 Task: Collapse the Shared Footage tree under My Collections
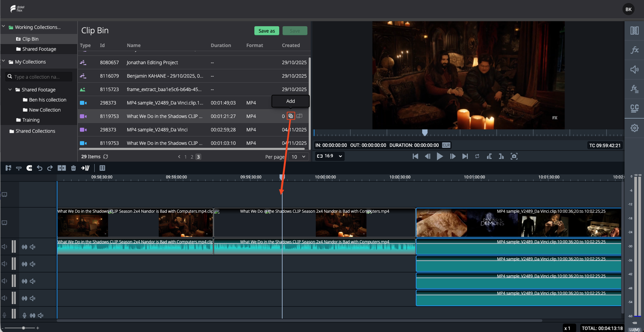[10, 90]
